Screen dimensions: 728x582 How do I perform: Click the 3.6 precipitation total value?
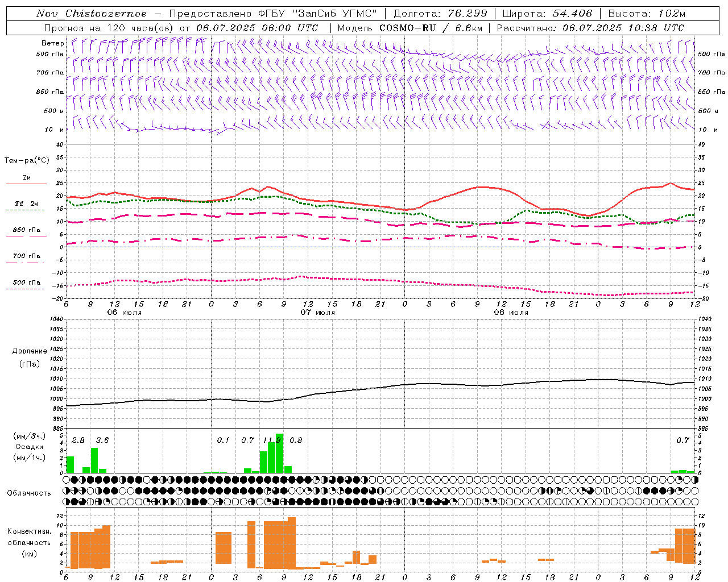pyautogui.click(x=102, y=440)
